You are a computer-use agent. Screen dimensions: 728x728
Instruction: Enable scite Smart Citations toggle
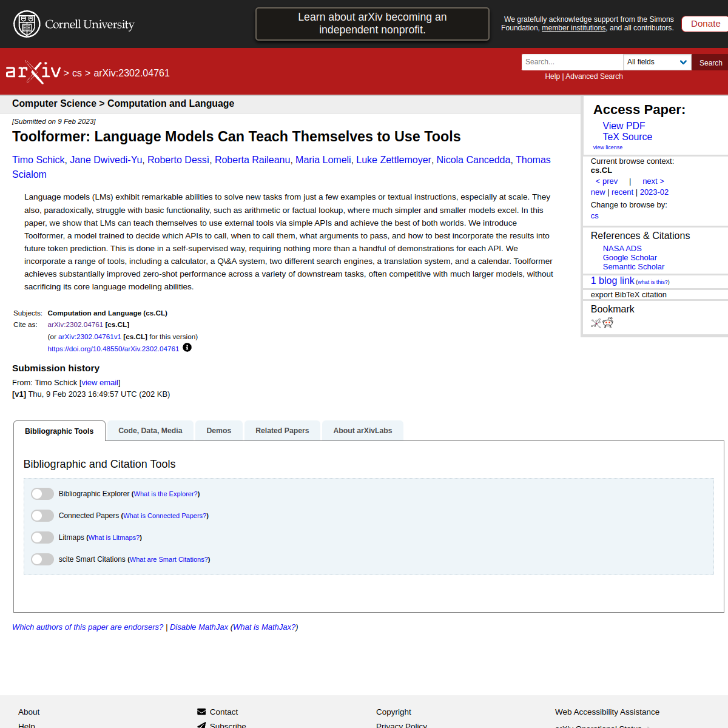pos(42,559)
